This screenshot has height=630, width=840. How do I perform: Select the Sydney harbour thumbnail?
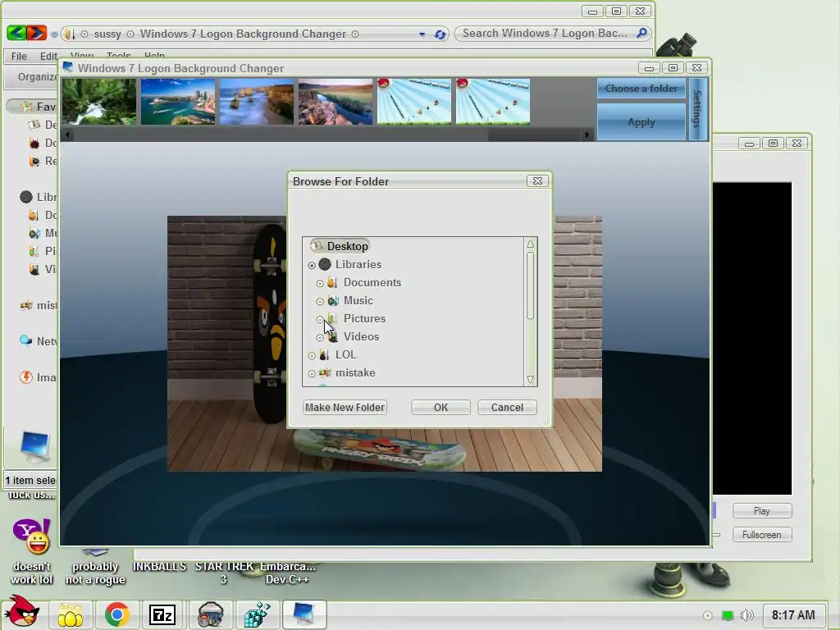point(178,101)
